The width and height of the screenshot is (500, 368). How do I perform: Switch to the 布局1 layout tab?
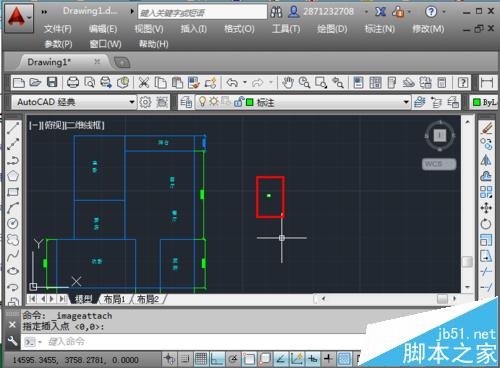(115, 299)
